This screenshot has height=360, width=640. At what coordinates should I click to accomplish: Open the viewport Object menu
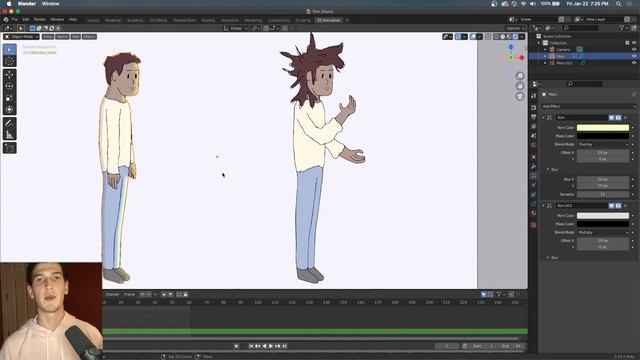[x=89, y=37]
